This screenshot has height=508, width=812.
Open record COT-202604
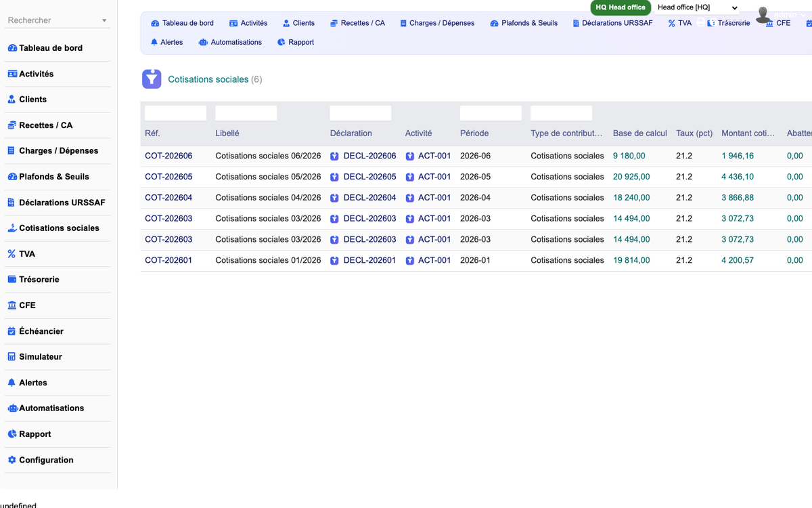(x=168, y=198)
